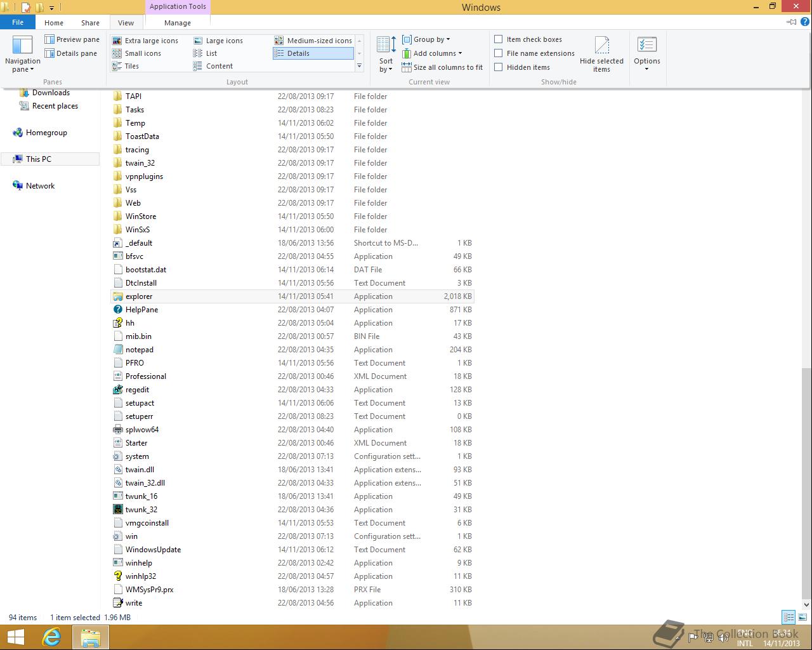Switch to details view in status bar
Image resolution: width=812 pixels, height=650 pixels.
click(x=789, y=617)
